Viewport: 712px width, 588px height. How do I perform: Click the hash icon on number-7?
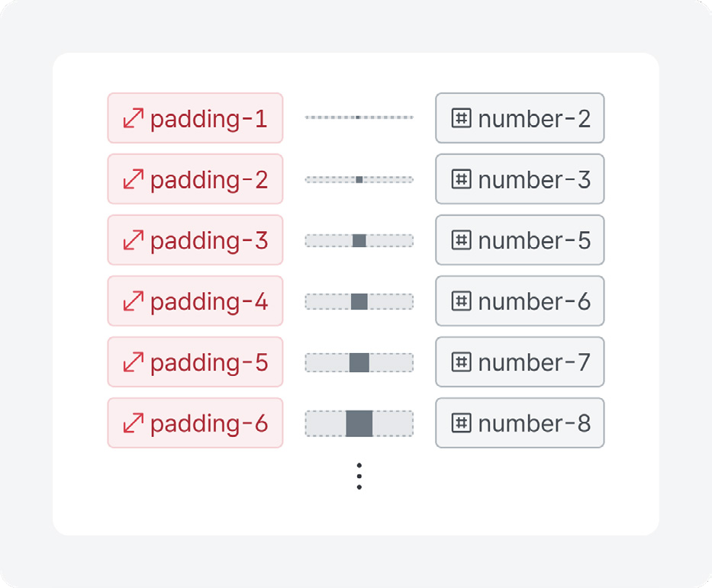pos(461,362)
